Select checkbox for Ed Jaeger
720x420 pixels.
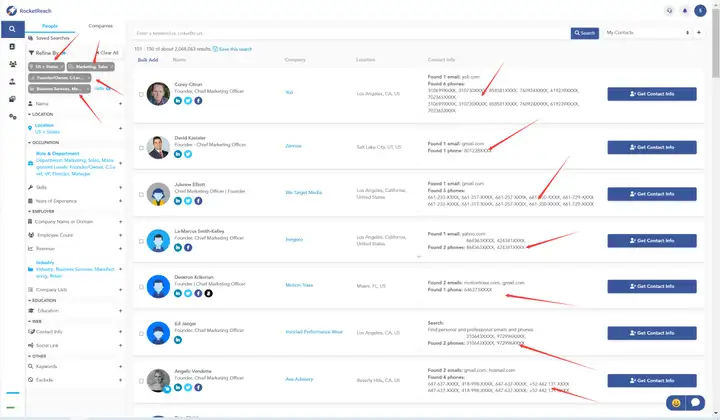click(x=141, y=334)
